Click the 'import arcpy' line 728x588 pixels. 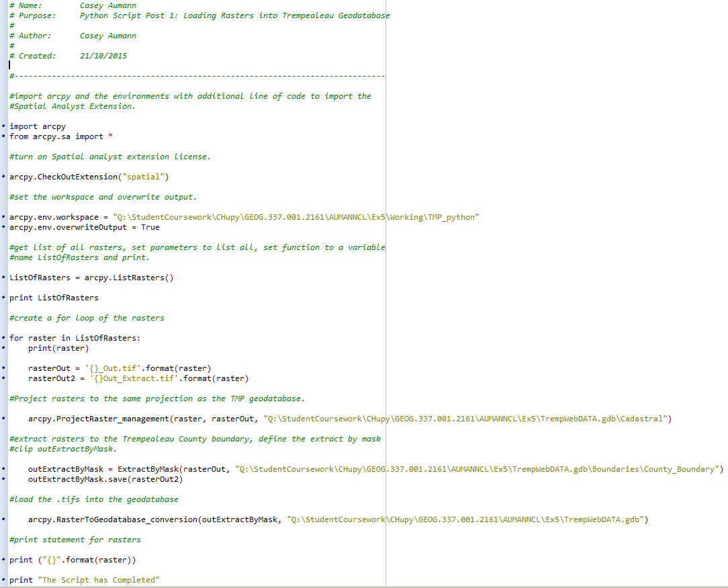click(38, 126)
